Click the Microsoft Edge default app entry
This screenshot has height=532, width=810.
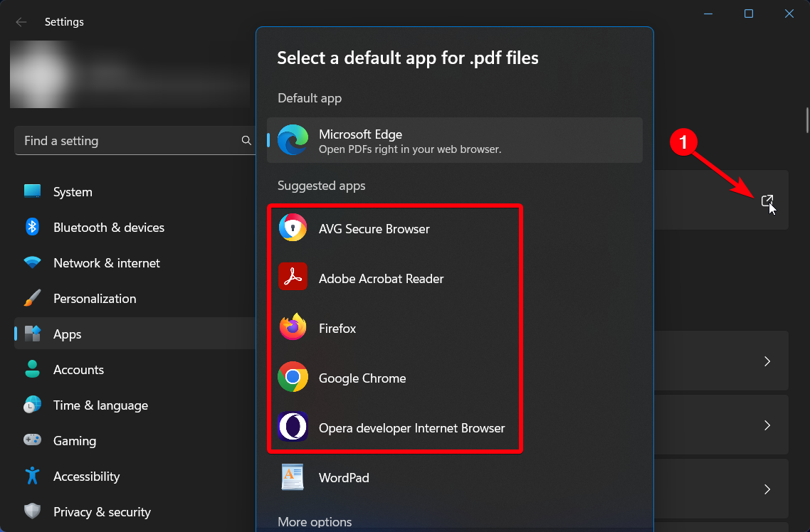[x=455, y=140]
